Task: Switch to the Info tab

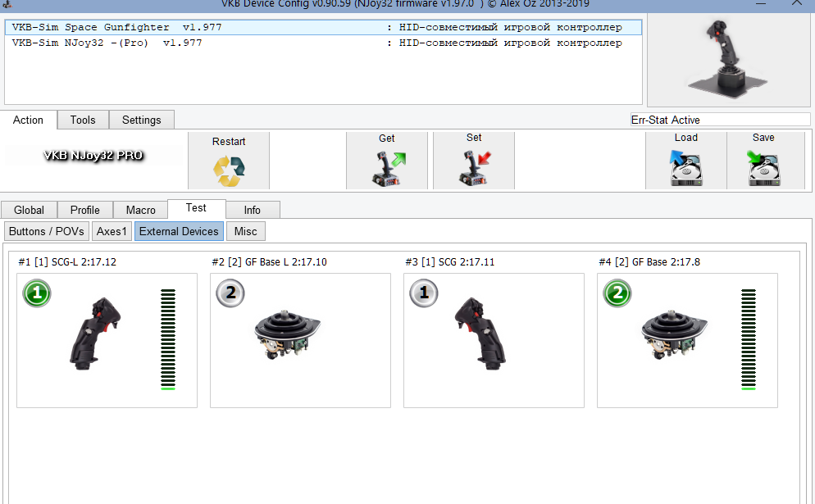Action: 253,210
